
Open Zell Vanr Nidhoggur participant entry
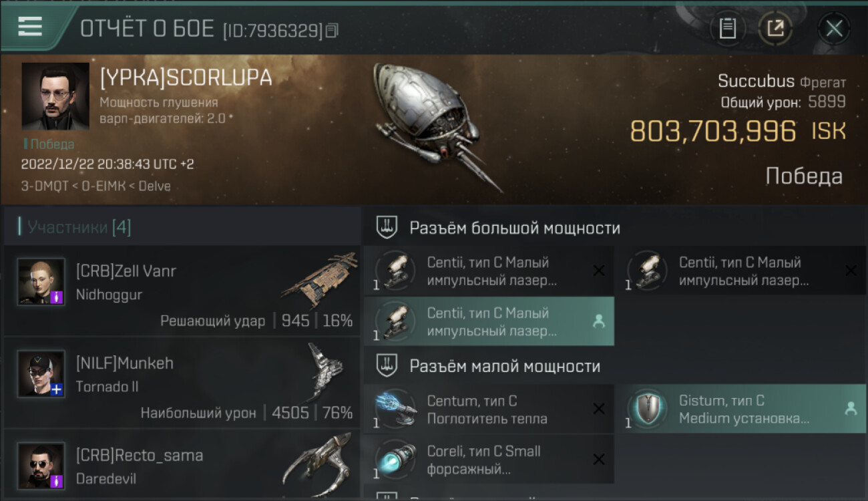click(x=182, y=291)
